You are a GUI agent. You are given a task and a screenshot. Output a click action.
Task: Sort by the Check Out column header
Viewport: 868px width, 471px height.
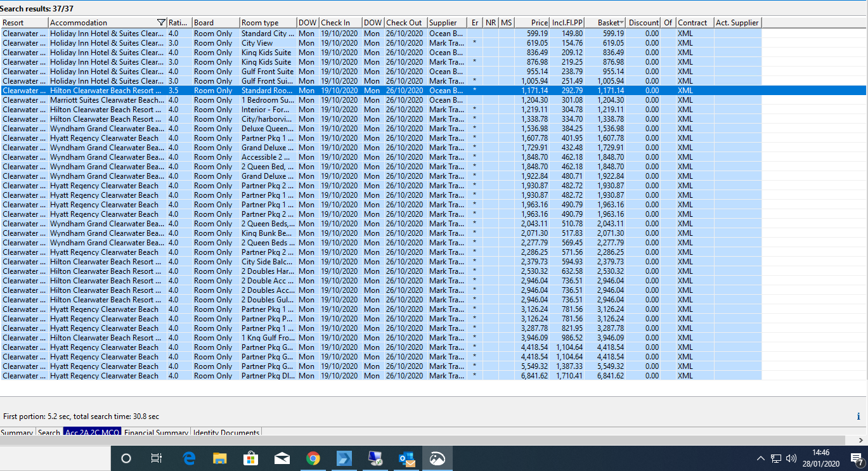[406, 23]
